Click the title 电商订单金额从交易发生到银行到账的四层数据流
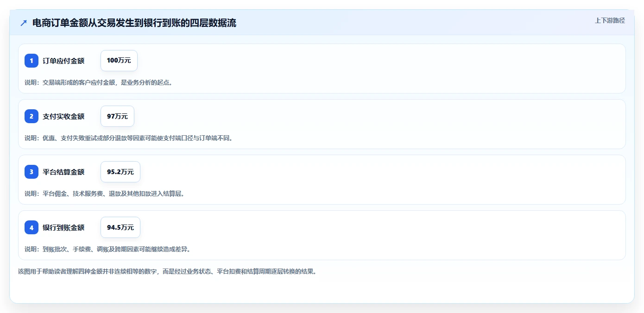The height and width of the screenshot is (313, 644). pos(134,23)
